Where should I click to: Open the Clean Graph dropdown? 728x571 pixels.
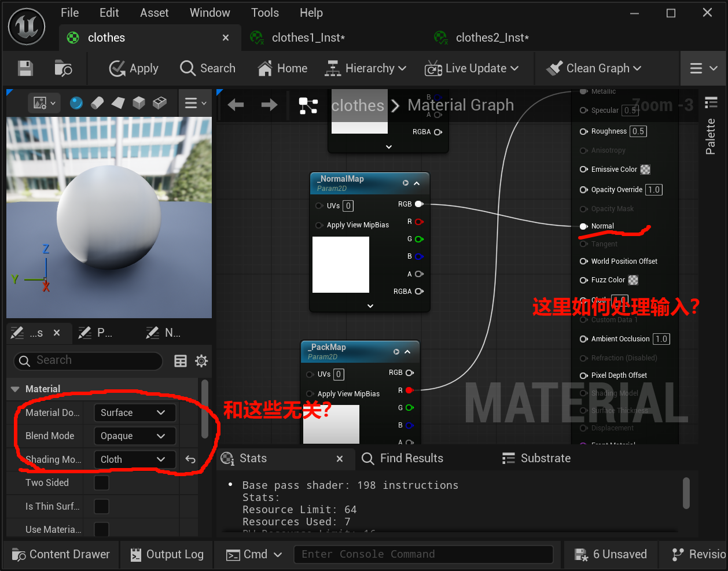pyautogui.click(x=594, y=68)
